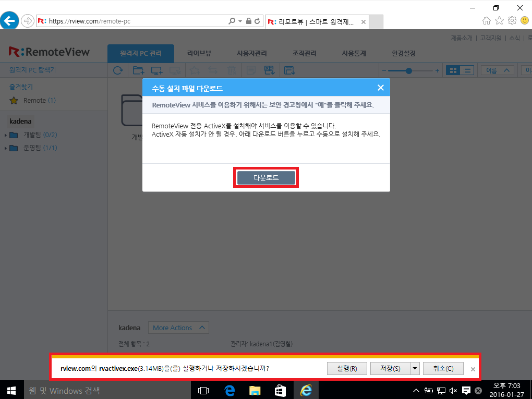Screen dimensions: 532x399
Task: Click the browser forward button
Action: tap(28, 21)
